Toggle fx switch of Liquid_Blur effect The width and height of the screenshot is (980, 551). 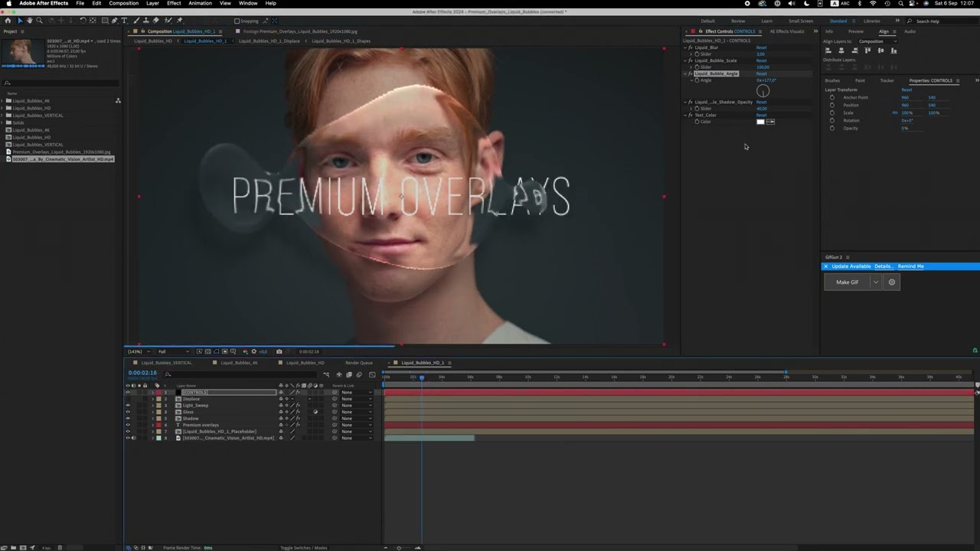point(691,47)
